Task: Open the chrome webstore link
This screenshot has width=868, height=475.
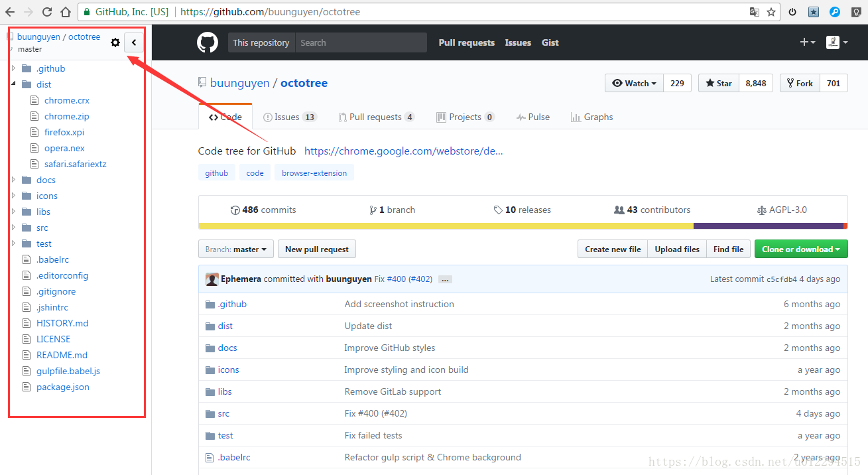Action: click(403, 151)
